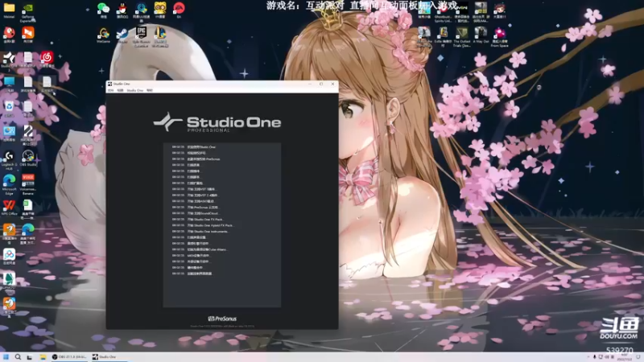Launch the A Way Out game shortcut

481,35
